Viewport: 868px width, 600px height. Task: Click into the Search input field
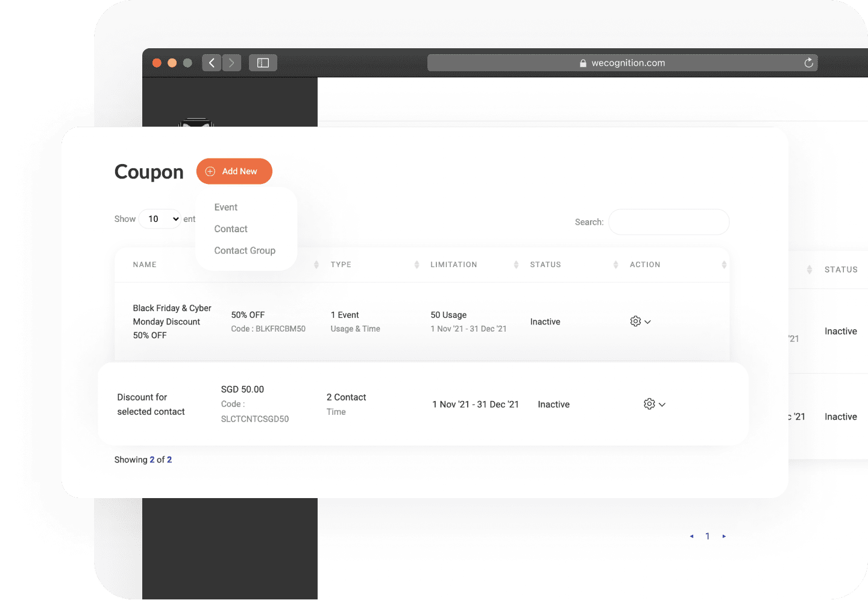[x=668, y=222]
